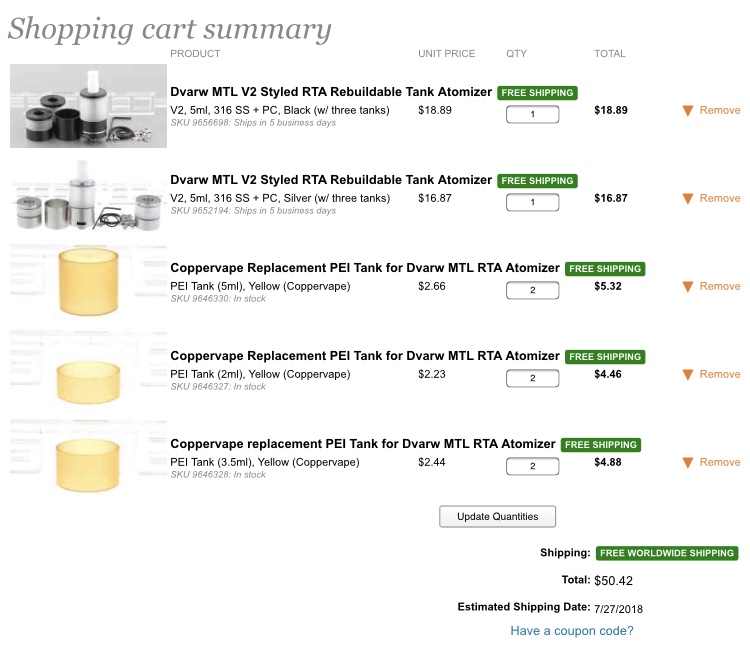Open the black Dvarw atomizer product image

88,106
